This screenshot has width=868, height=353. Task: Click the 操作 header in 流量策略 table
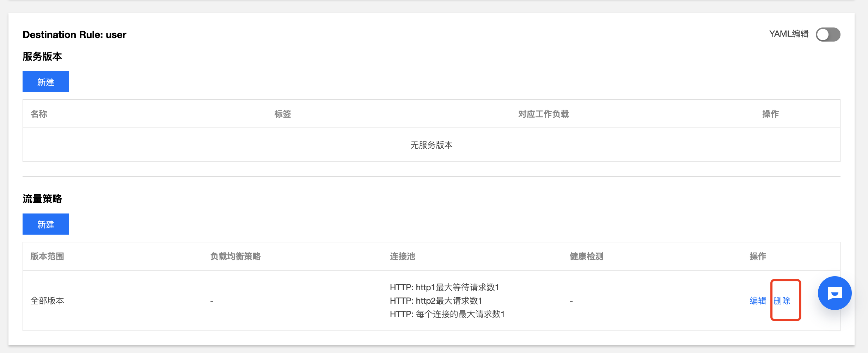[x=758, y=256]
